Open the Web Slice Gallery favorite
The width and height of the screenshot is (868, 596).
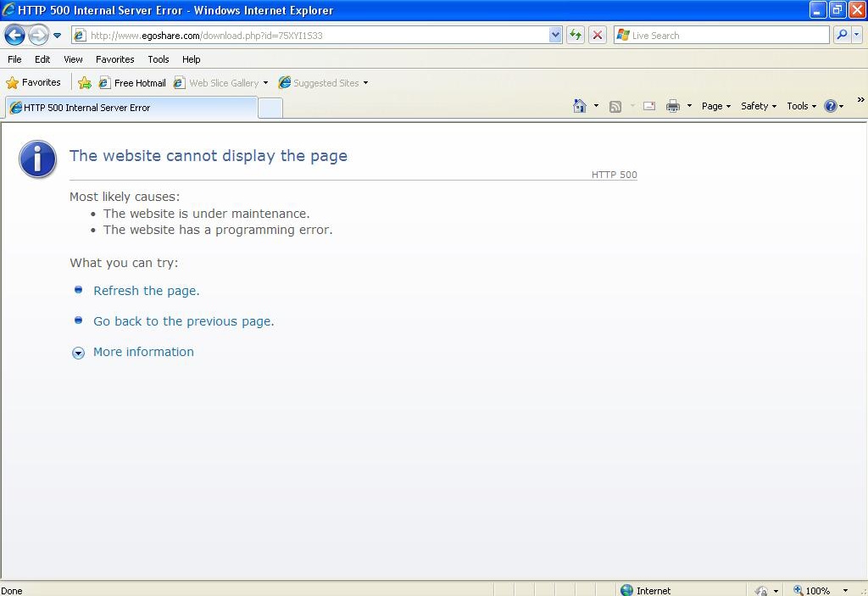click(x=217, y=83)
